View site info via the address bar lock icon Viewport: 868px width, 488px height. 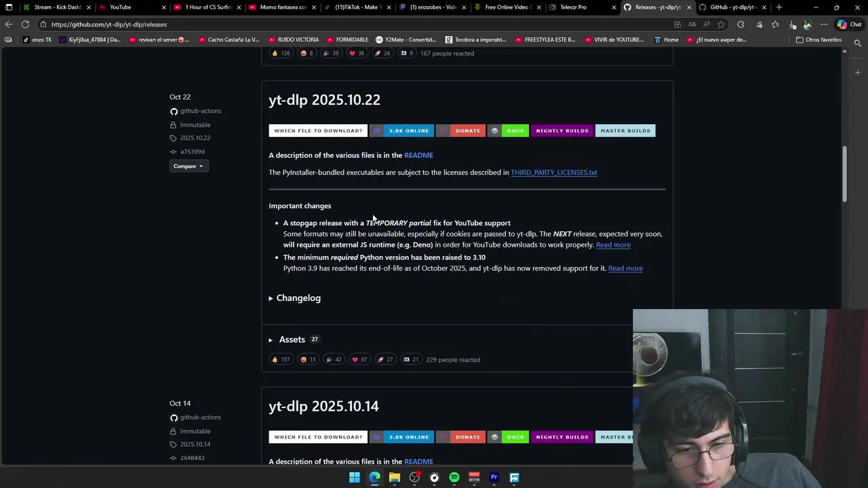click(43, 24)
